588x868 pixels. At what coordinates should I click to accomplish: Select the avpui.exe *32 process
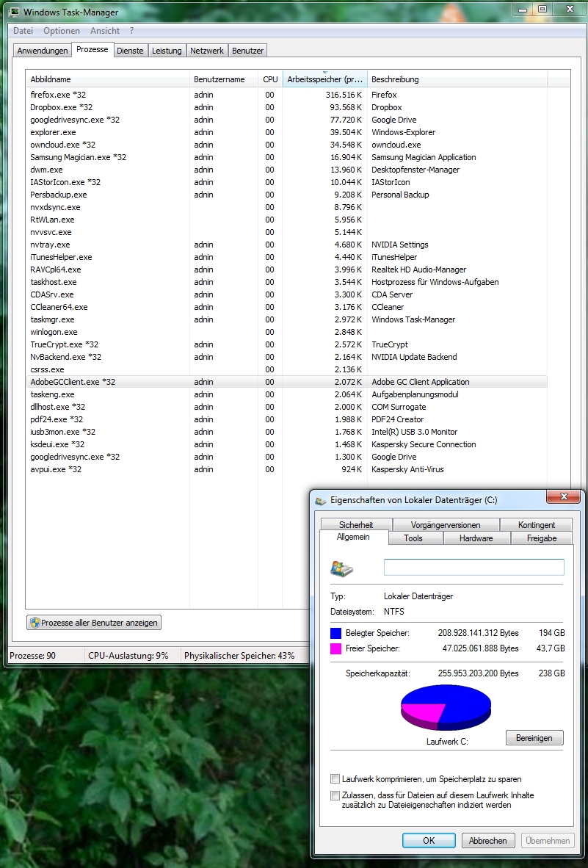click(x=286, y=469)
